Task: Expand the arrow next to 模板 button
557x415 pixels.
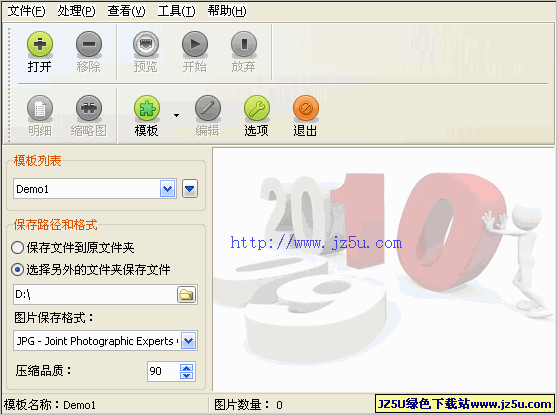Action: (x=176, y=115)
